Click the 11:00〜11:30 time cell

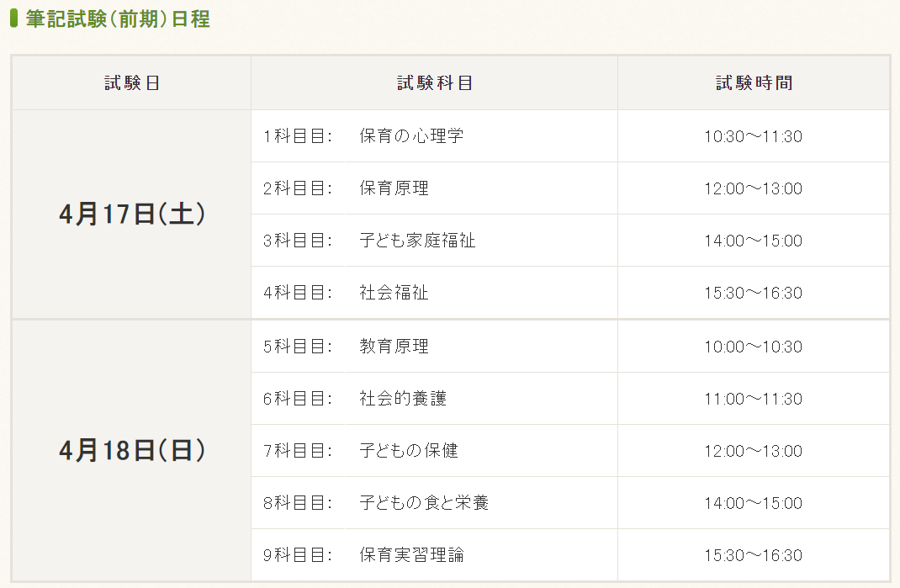(754, 399)
